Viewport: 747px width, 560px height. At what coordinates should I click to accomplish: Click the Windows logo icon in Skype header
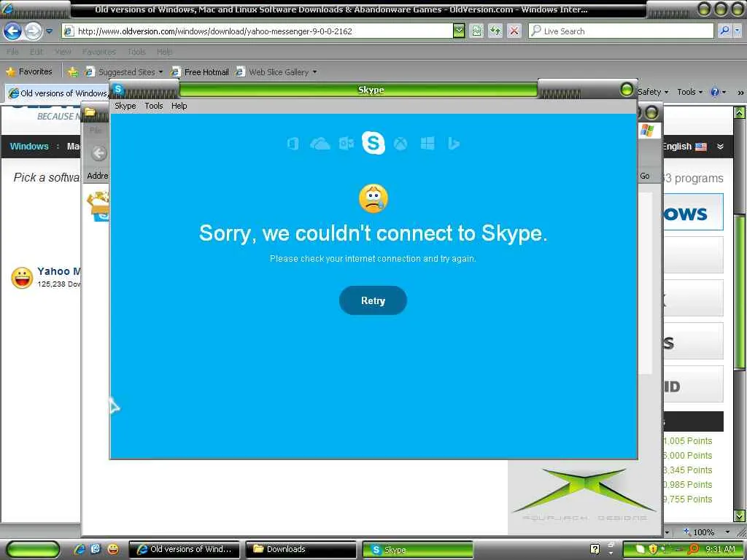click(427, 144)
